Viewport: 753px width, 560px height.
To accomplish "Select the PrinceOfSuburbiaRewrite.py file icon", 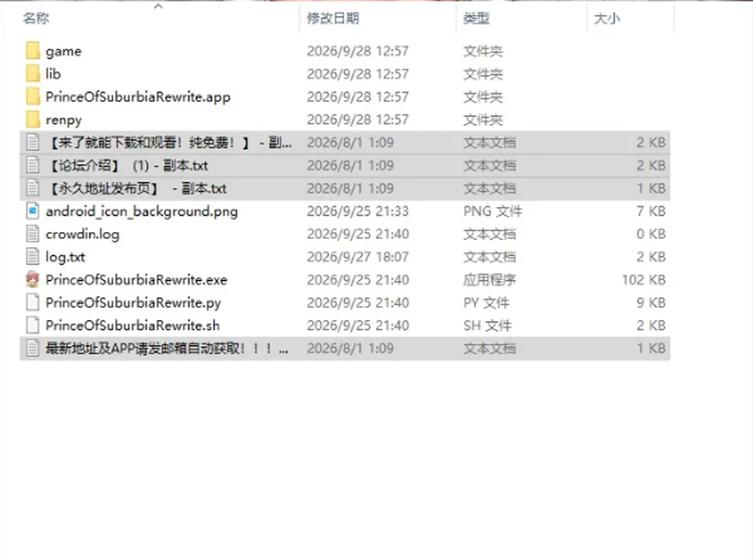I will coord(33,303).
